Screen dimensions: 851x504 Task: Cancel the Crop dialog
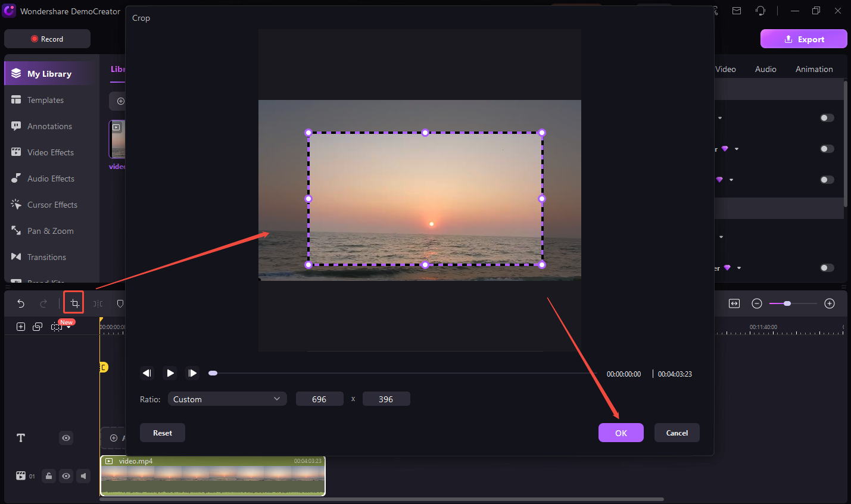click(x=677, y=433)
